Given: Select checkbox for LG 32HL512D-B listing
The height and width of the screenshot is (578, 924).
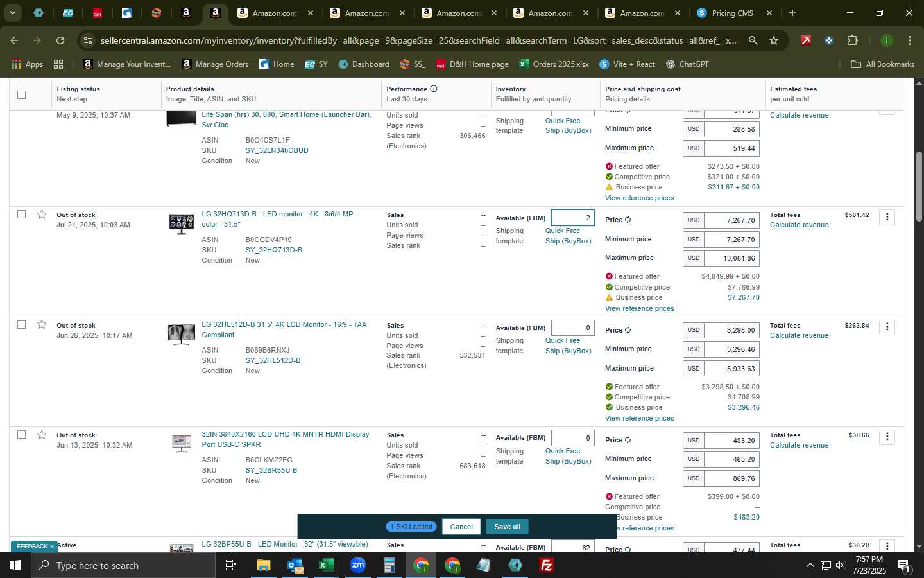Looking at the screenshot, I should point(21,324).
